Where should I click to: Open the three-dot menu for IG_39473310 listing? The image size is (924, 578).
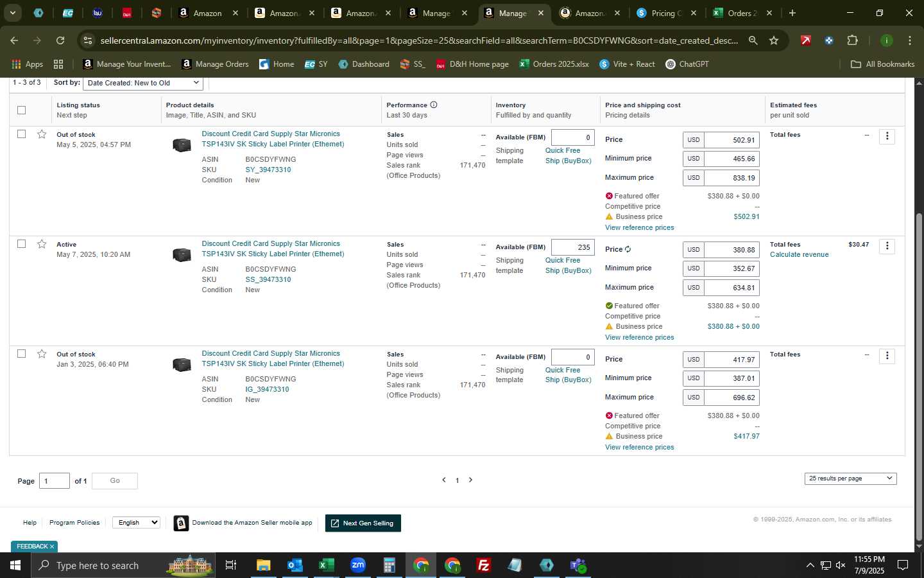point(887,356)
